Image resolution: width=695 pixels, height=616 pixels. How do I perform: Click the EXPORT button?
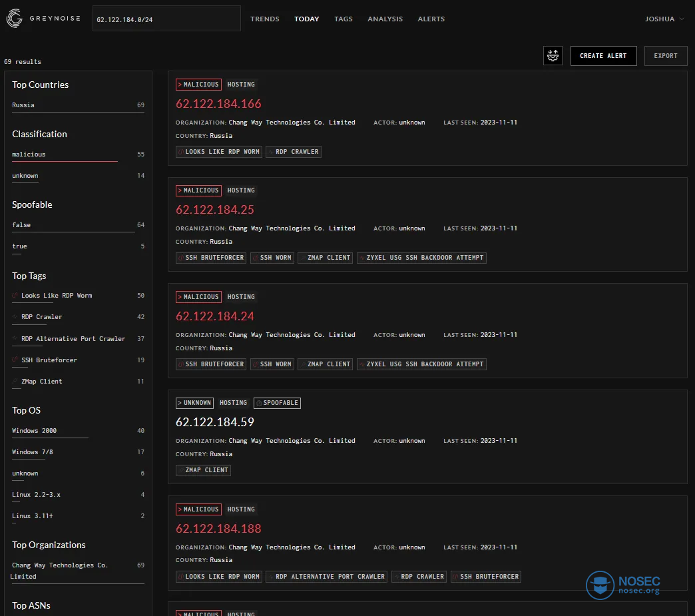click(665, 56)
